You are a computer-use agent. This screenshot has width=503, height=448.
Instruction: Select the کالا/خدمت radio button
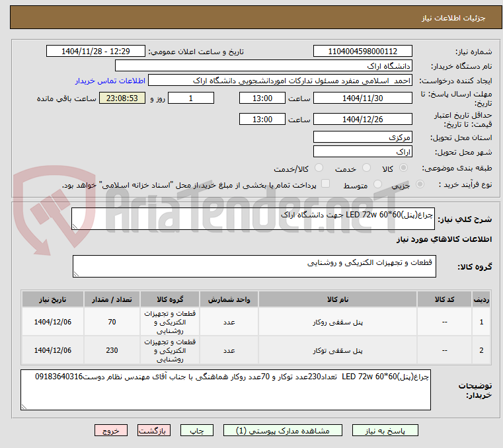pyautogui.click(x=319, y=168)
